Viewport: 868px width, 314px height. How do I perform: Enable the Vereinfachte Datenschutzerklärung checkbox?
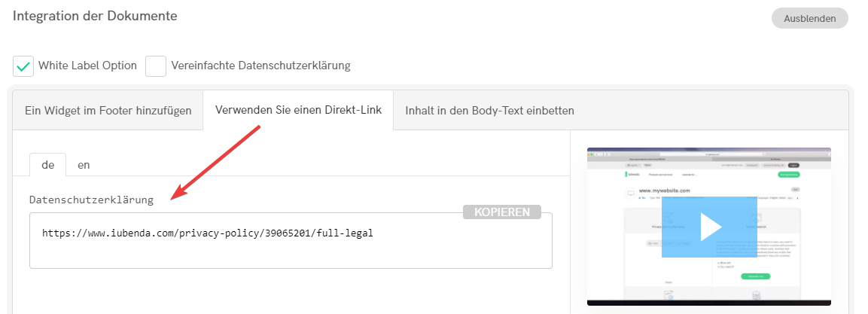156,66
